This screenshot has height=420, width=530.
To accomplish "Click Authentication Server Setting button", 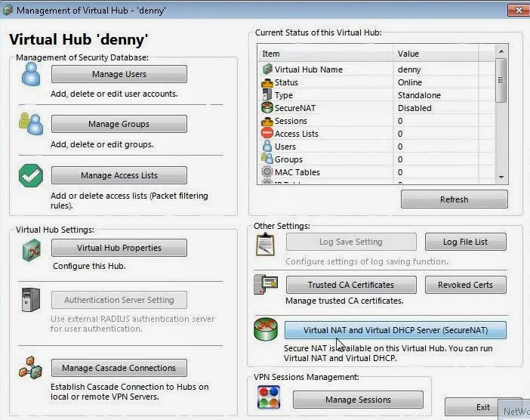I will point(119,300).
